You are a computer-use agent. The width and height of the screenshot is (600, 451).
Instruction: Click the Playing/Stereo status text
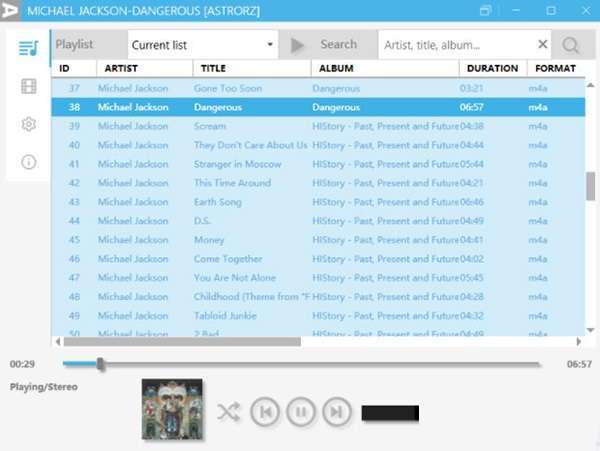tap(44, 387)
